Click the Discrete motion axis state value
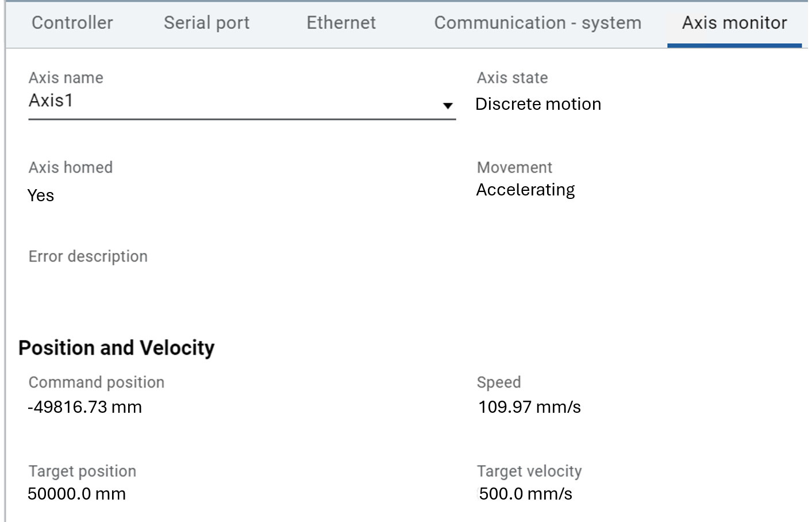 (x=538, y=104)
